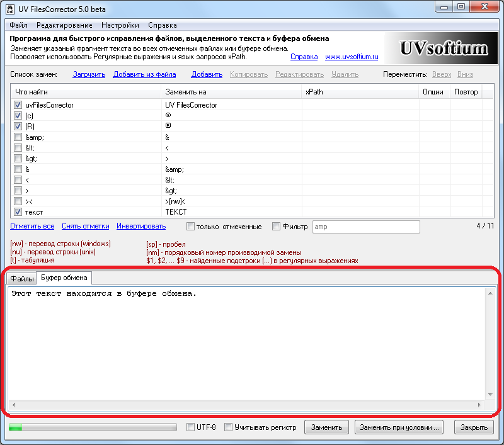Toggle the 'Учитывать регистр' checkbox
This screenshot has height=445, width=504.
tap(228, 427)
